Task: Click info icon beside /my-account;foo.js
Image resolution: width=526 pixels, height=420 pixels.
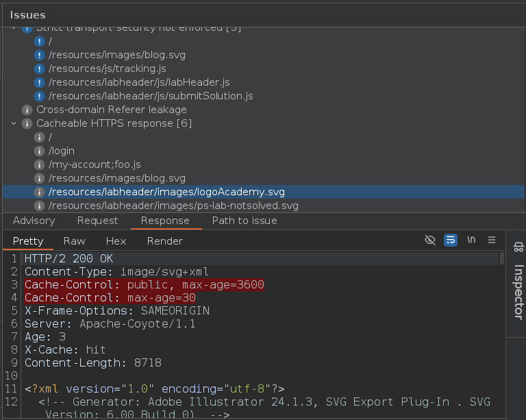Action: point(39,164)
